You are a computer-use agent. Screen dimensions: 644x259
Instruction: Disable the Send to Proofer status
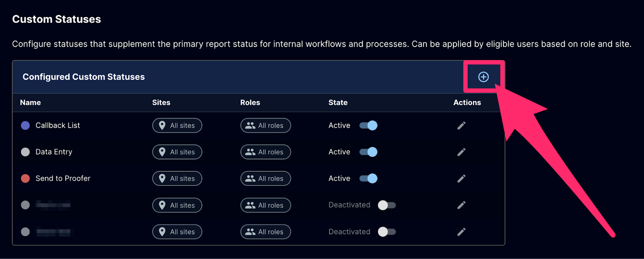coord(368,179)
